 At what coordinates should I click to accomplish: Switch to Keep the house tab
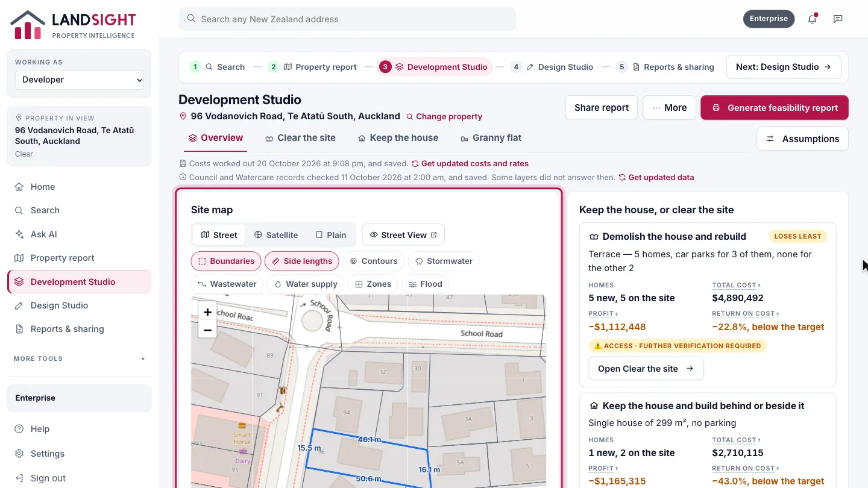click(398, 138)
